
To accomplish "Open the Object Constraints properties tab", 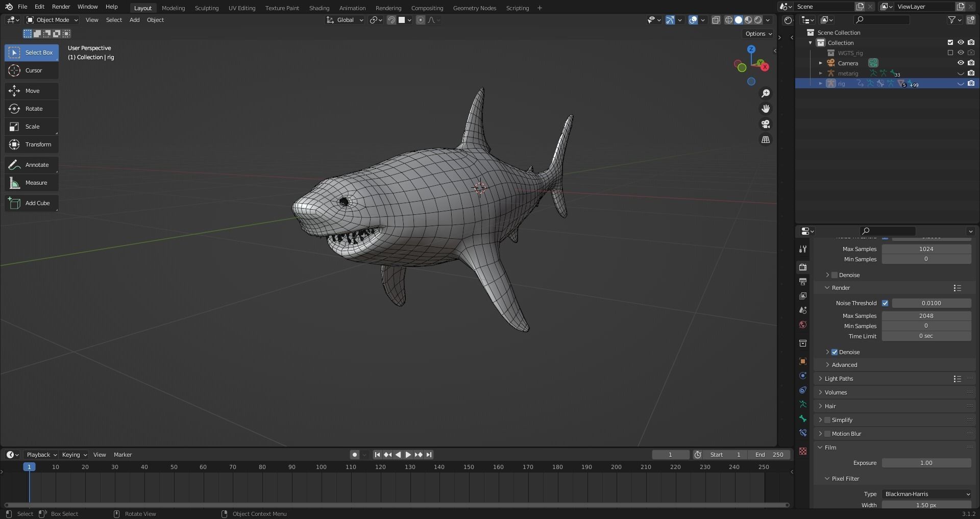I will [x=803, y=390].
